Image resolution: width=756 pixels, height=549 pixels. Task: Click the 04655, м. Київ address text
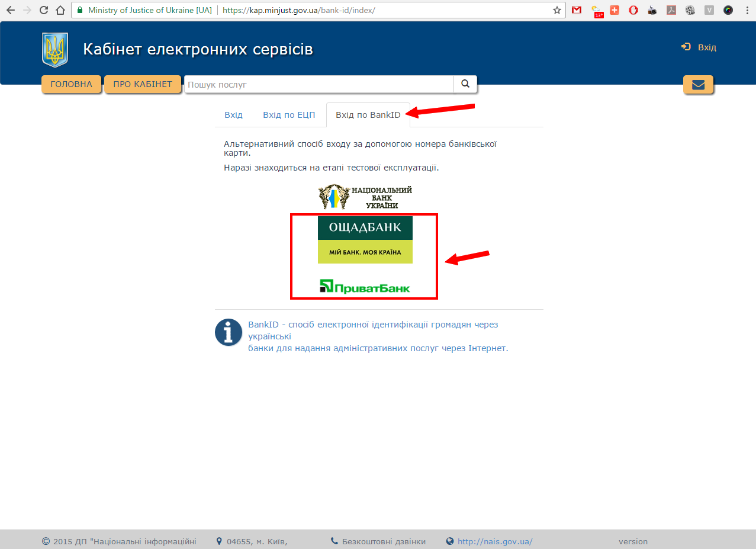[257, 541]
